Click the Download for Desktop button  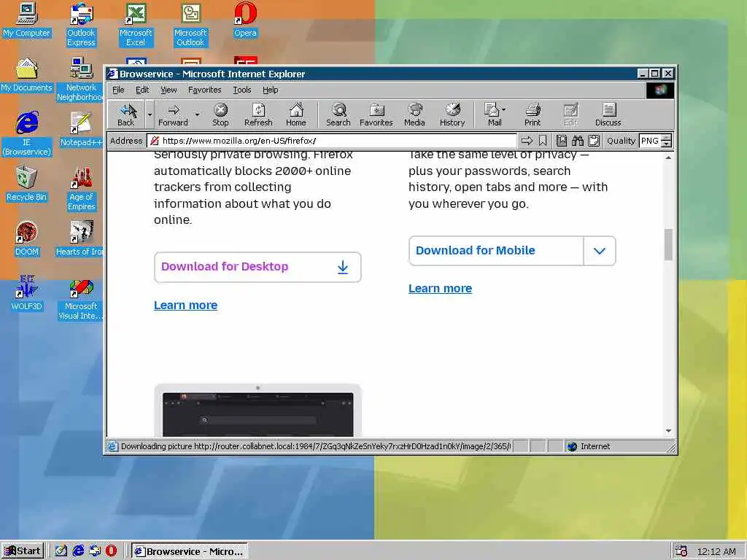(x=258, y=267)
